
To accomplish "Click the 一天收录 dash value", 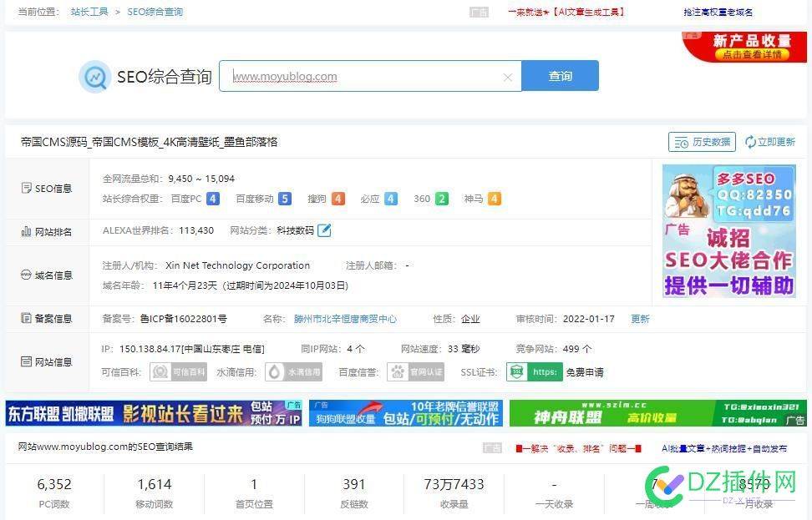I will point(554,485).
